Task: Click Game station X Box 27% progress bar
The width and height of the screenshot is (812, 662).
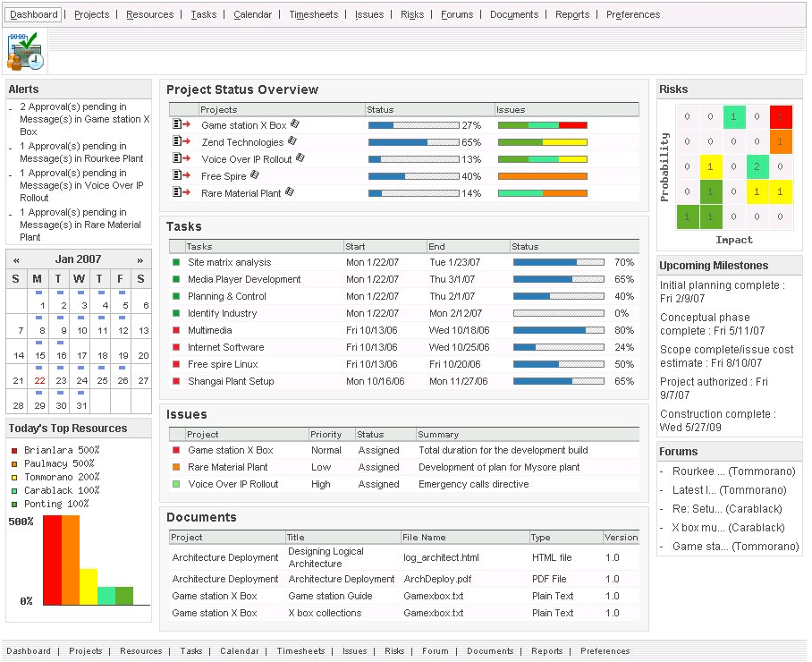Action: pos(414,125)
